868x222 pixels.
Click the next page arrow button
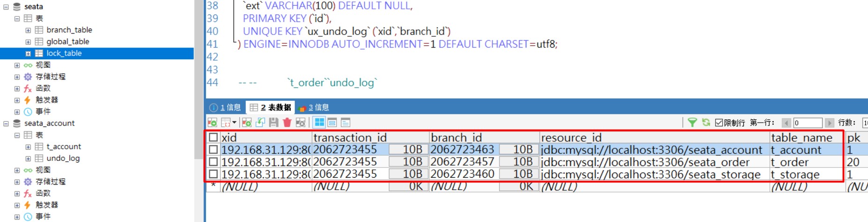click(x=829, y=123)
